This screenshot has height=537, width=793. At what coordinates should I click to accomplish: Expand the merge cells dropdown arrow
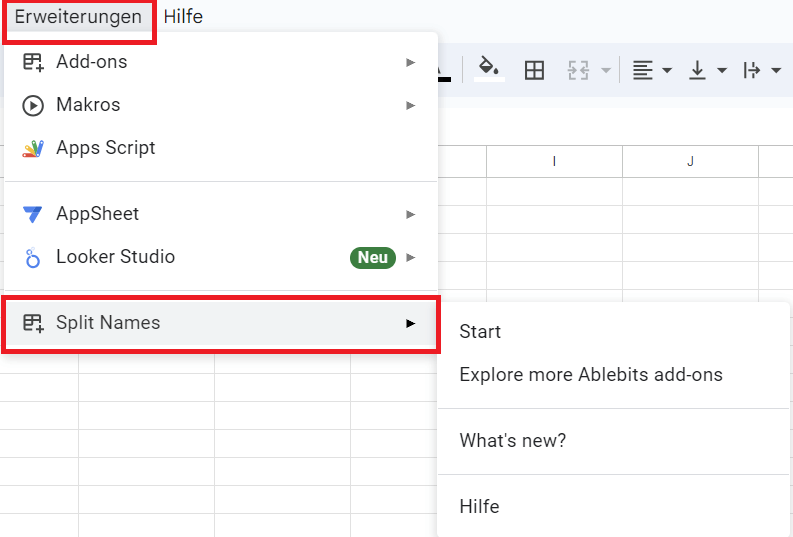pyautogui.click(x=606, y=71)
